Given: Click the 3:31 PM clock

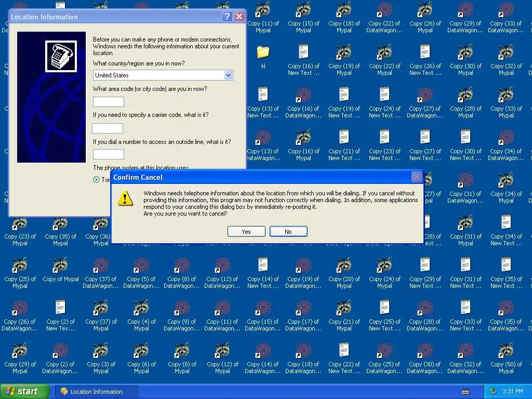Looking at the screenshot, I should coord(513,392).
